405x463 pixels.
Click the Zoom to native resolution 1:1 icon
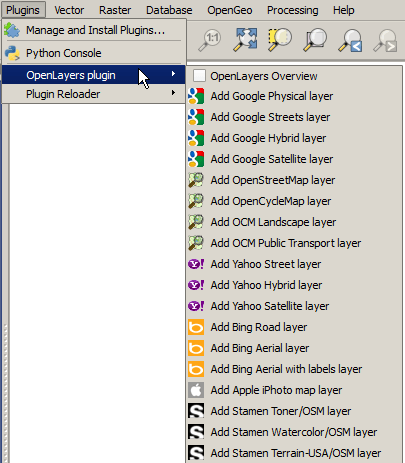tap(210, 40)
